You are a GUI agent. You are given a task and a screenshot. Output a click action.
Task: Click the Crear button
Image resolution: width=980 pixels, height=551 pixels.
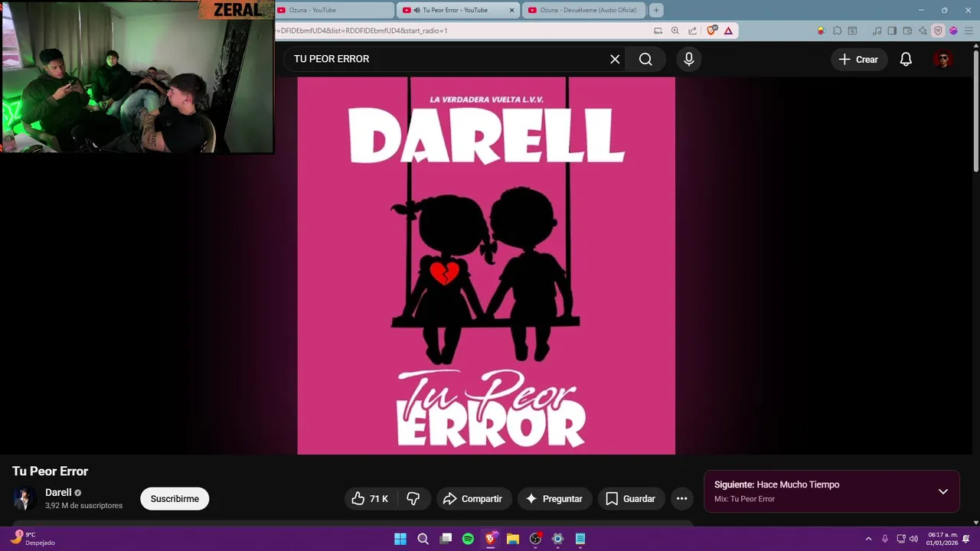click(x=858, y=59)
